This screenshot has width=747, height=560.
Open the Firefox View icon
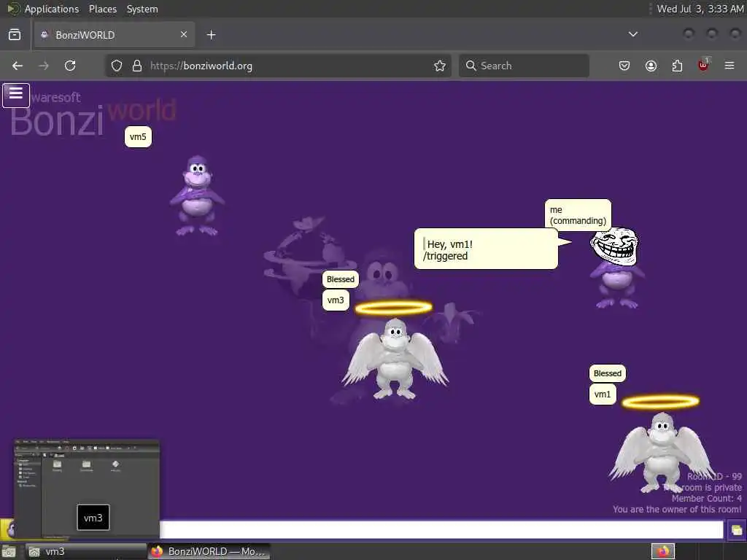pos(15,35)
